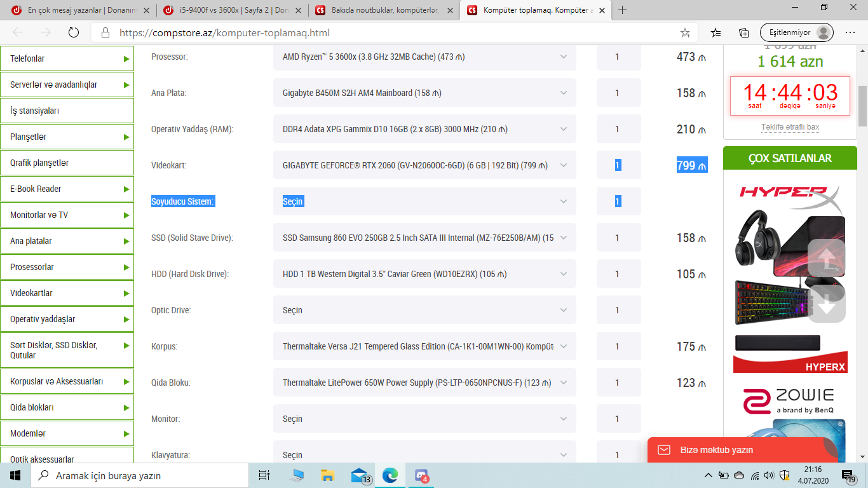The image size is (868, 488).
Task: Click the Windows taskbar search box
Action: 140,475
